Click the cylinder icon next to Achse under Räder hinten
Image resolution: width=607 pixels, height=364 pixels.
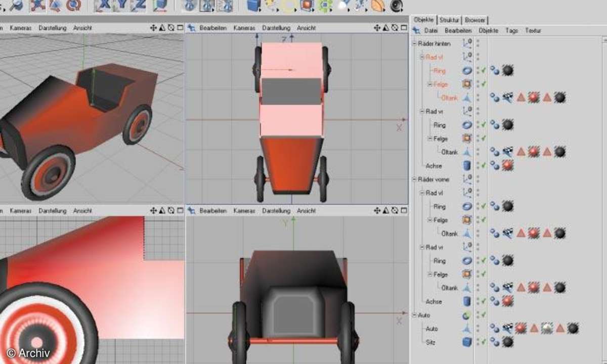pos(467,165)
